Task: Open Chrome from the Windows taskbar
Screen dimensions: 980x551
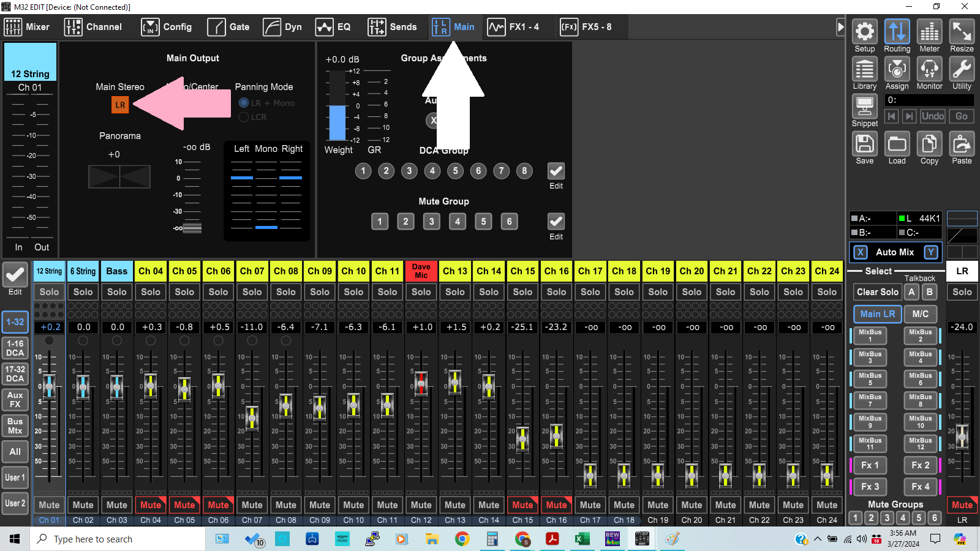Action: pyautogui.click(x=462, y=539)
